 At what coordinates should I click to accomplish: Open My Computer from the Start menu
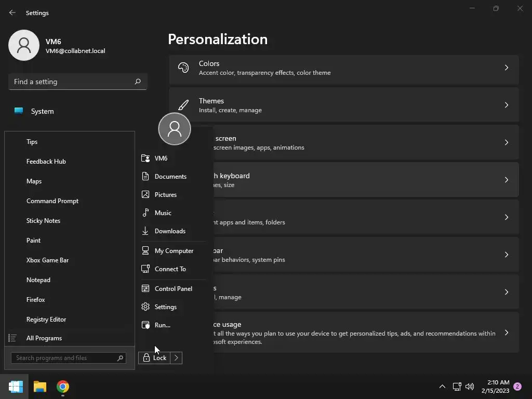[x=174, y=251]
